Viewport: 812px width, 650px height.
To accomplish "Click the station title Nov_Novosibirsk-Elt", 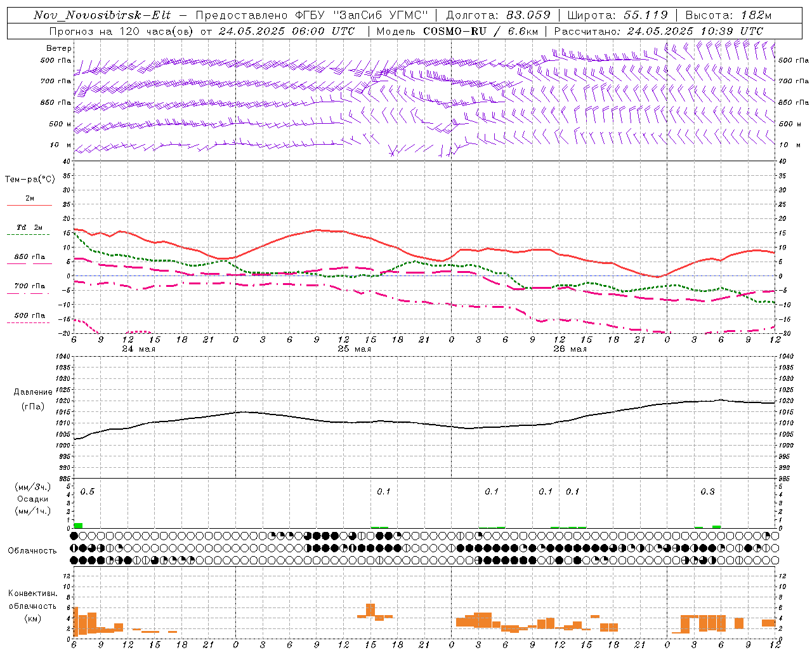I will pos(102,15).
